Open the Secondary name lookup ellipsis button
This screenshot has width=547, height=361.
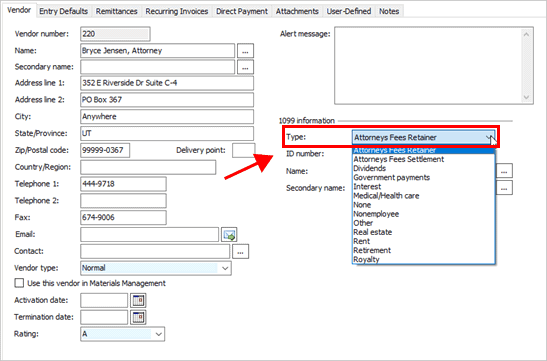point(245,67)
